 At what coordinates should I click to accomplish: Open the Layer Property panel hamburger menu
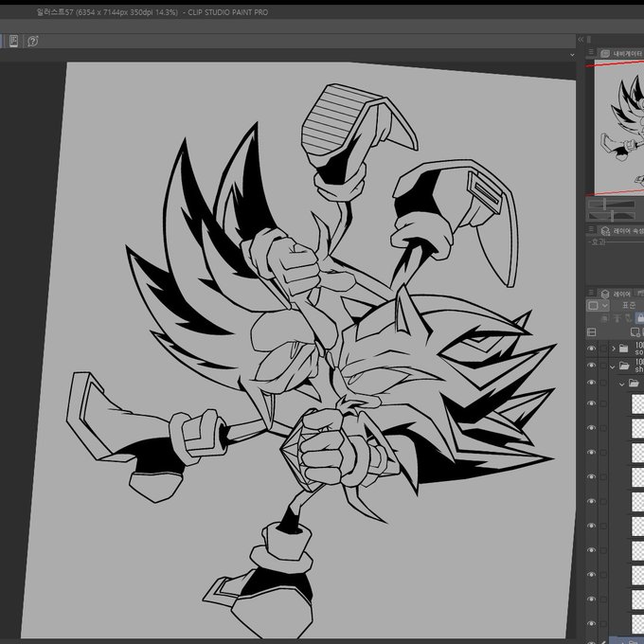[x=591, y=229]
